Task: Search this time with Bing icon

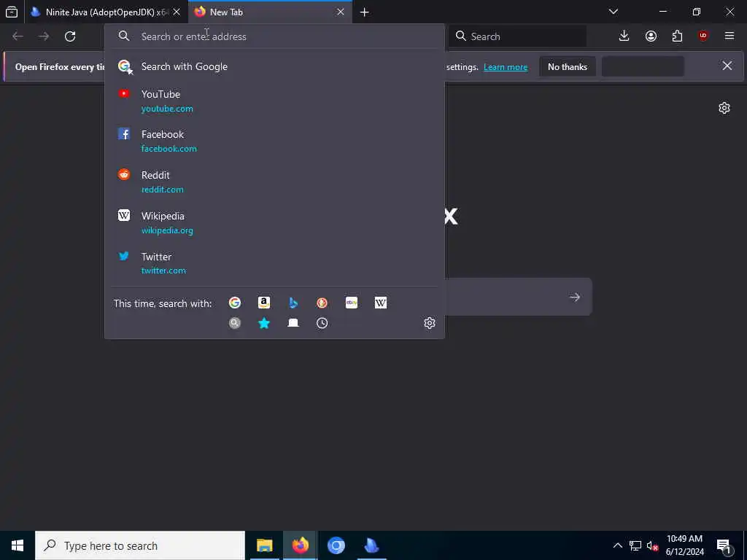Action: (293, 303)
